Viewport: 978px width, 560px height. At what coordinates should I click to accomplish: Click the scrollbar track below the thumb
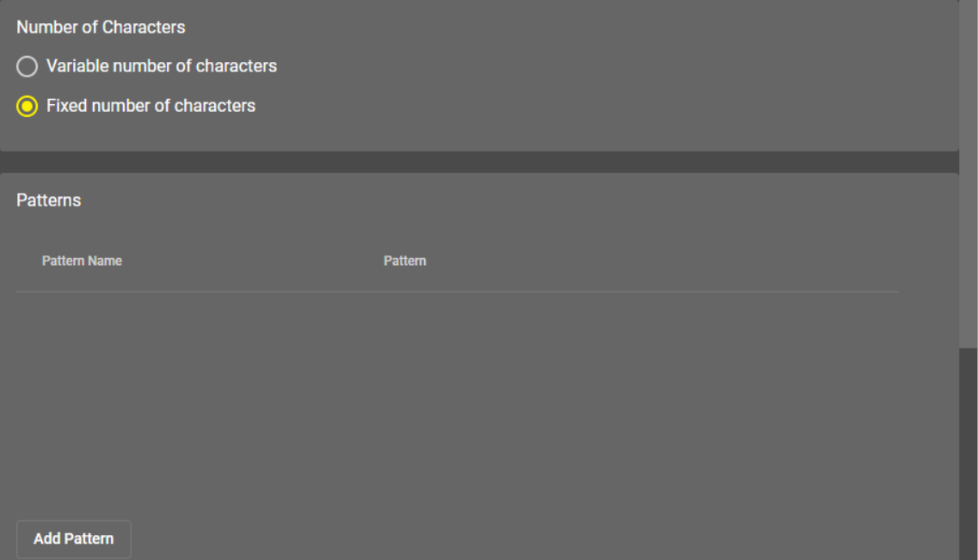pos(969,456)
